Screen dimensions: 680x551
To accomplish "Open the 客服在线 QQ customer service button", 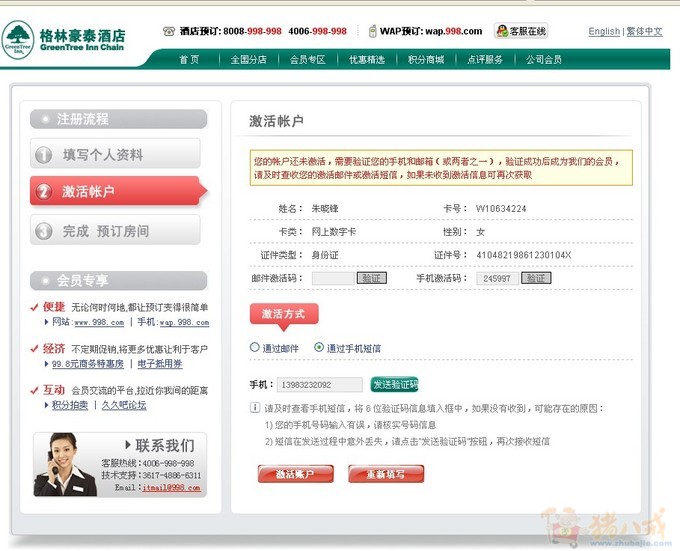I will pyautogui.click(x=521, y=31).
